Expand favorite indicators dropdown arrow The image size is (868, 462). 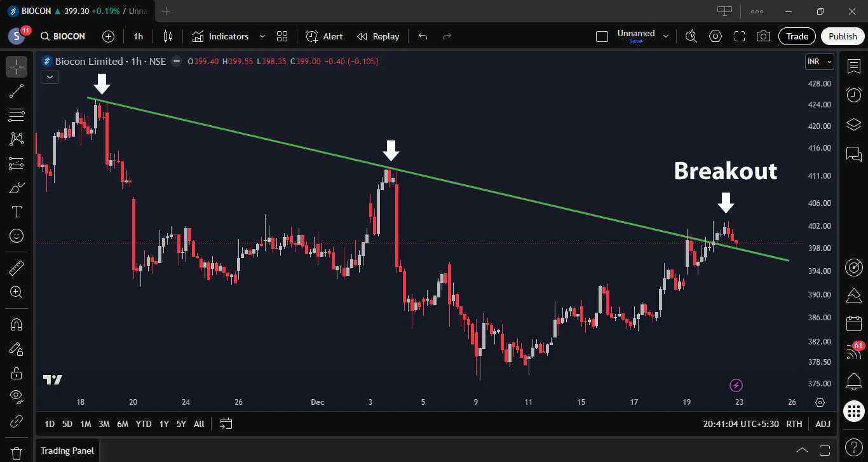[262, 36]
